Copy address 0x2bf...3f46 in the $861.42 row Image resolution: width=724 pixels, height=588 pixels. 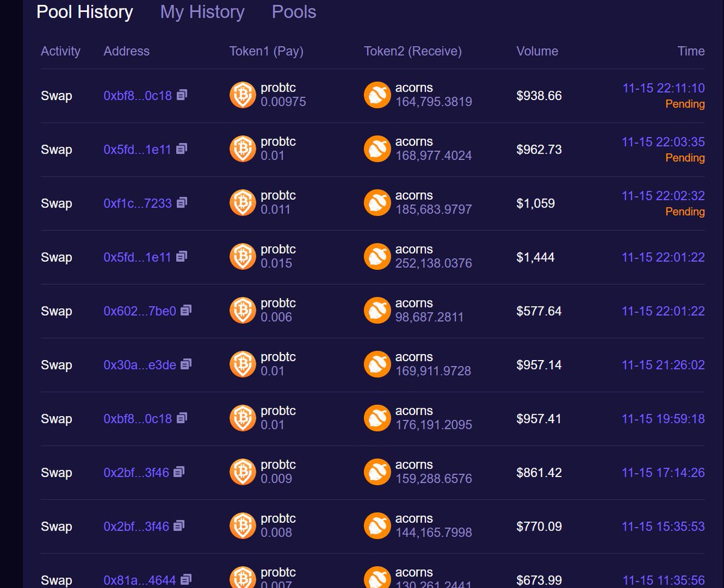pyautogui.click(x=179, y=472)
